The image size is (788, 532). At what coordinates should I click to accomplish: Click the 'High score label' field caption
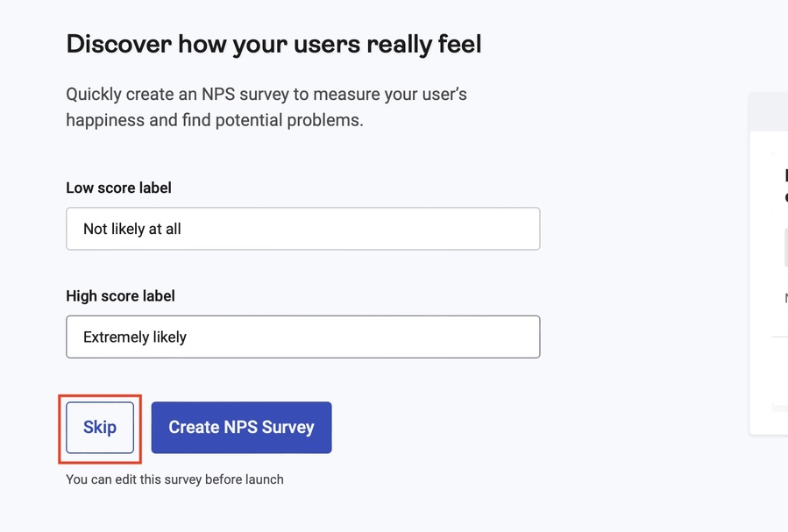coord(120,296)
